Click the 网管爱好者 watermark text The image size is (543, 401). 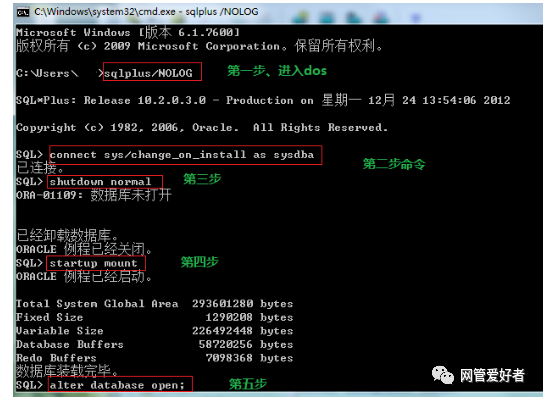[492, 375]
